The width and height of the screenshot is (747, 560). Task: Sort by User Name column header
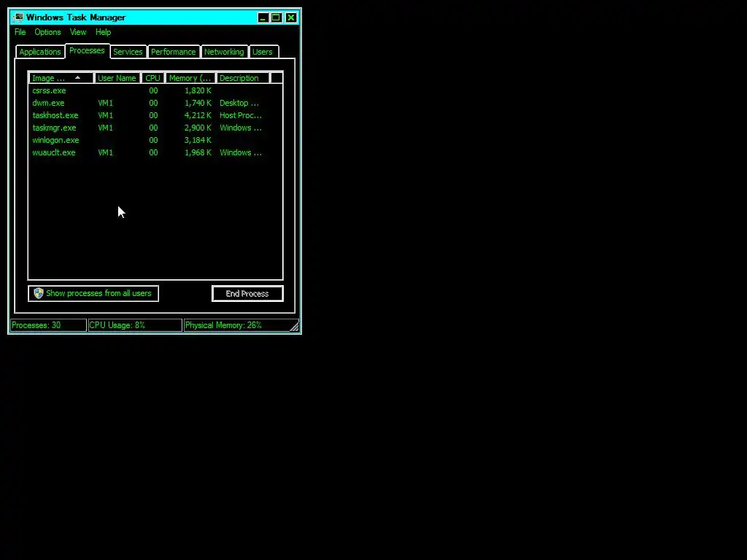[117, 78]
